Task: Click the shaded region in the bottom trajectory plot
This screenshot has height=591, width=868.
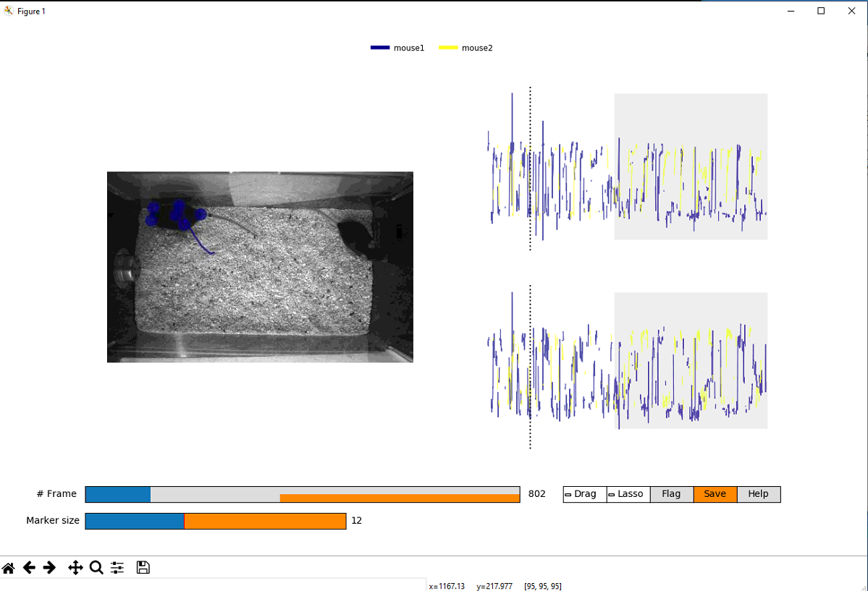Action: pos(691,360)
